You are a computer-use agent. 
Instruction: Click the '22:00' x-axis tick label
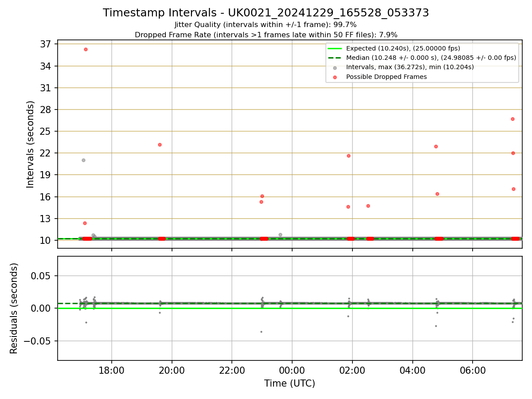coord(232,371)
